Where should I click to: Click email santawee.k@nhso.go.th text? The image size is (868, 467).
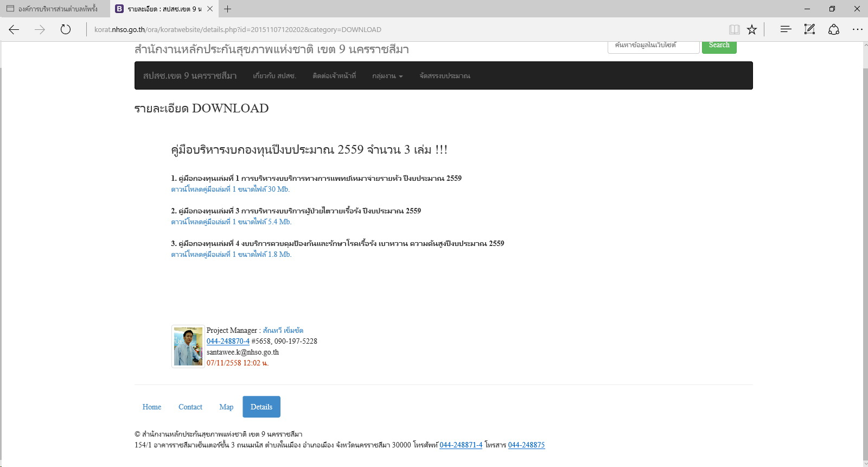coord(242,352)
